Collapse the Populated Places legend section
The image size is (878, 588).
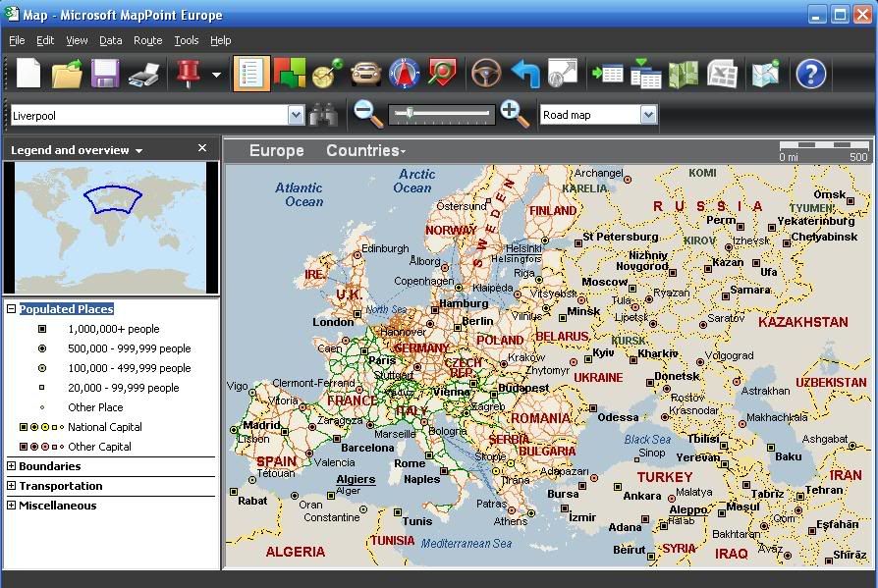pos(11,309)
